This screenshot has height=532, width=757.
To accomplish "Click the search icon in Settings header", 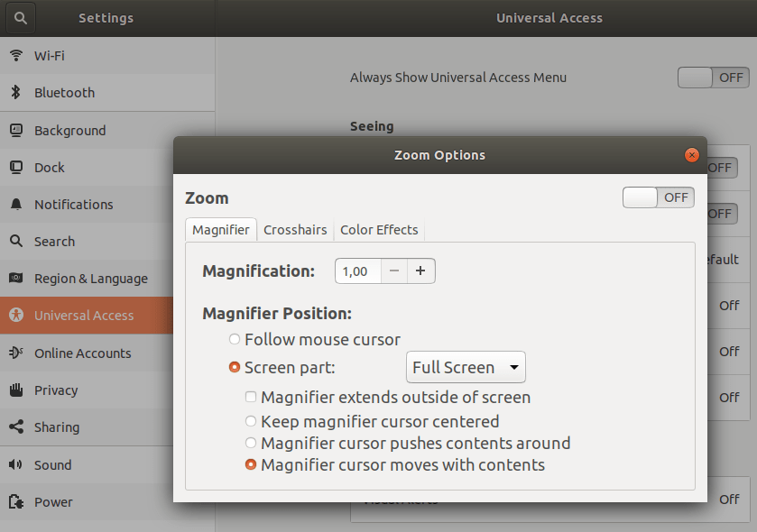I will click(x=21, y=18).
